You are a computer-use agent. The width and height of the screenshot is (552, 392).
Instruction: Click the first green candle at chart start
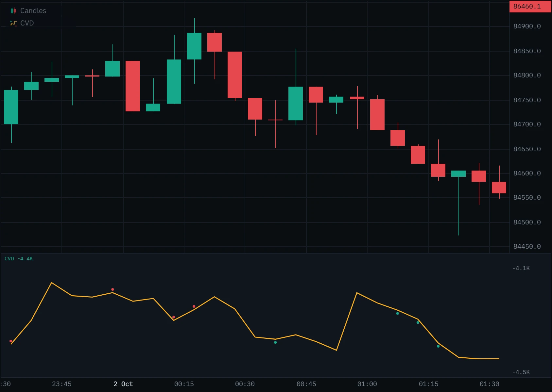pyautogui.click(x=11, y=107)
